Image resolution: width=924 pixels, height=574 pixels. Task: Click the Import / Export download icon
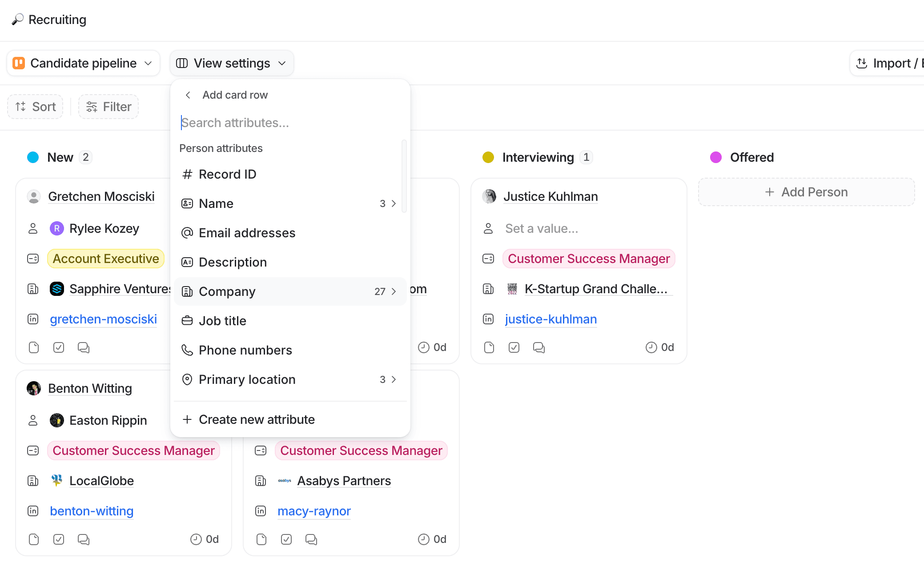[862, 63]
